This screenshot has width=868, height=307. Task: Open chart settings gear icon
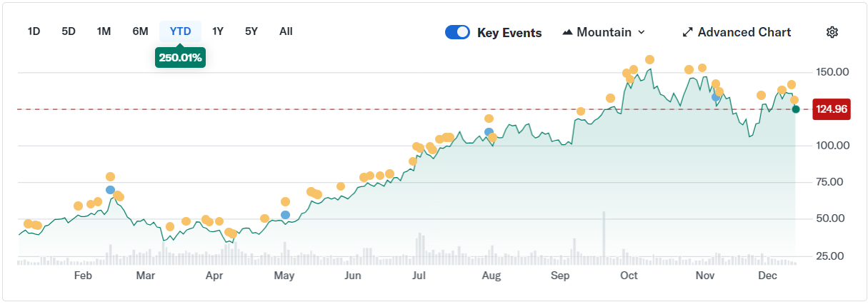[832, 32]
